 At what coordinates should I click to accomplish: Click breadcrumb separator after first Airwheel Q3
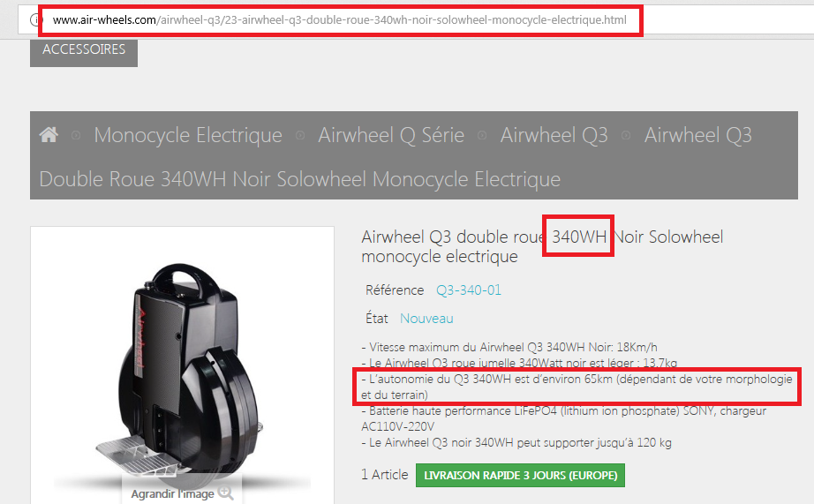[x=626, y=135]
